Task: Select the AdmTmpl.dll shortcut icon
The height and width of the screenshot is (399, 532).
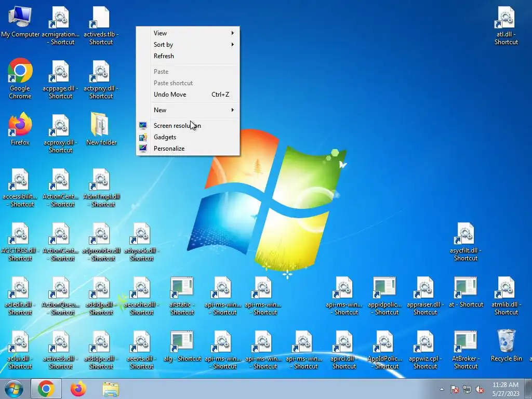Action: point(101,188)
